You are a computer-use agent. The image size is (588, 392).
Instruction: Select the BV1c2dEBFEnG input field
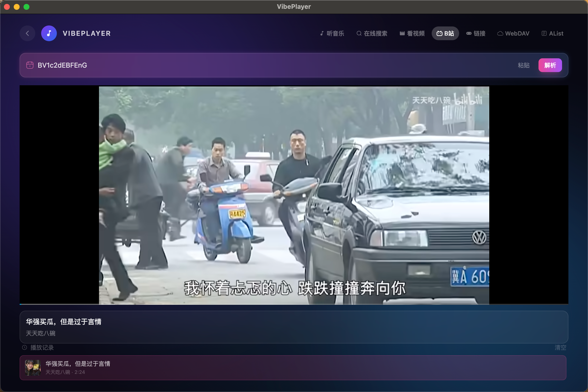[175, 65]
